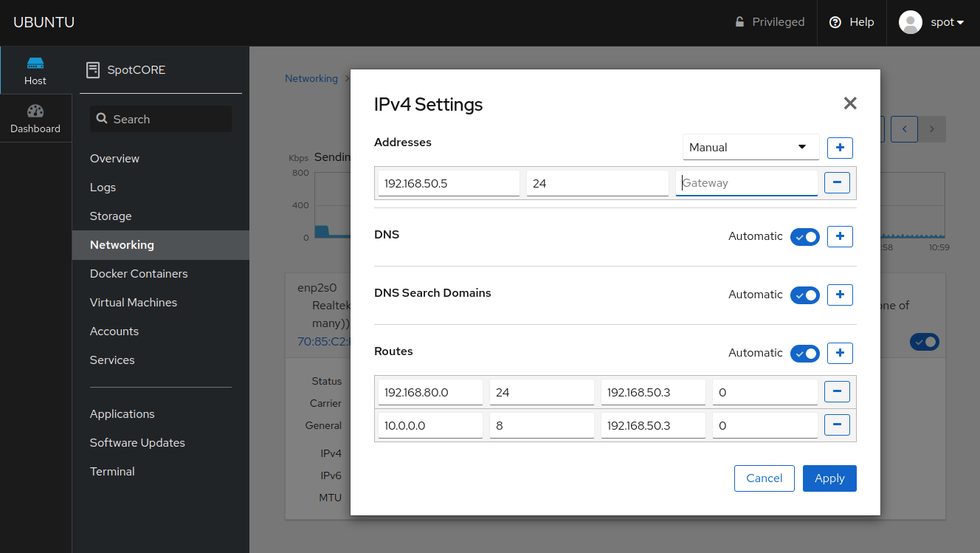
Task: Cancel the IPv4 settings dialog
Action: [x=765, y=478]
